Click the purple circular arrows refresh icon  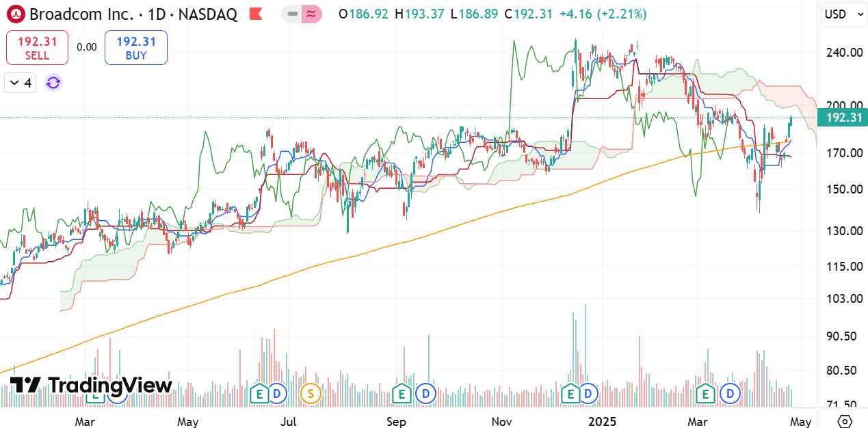point(53,83)
